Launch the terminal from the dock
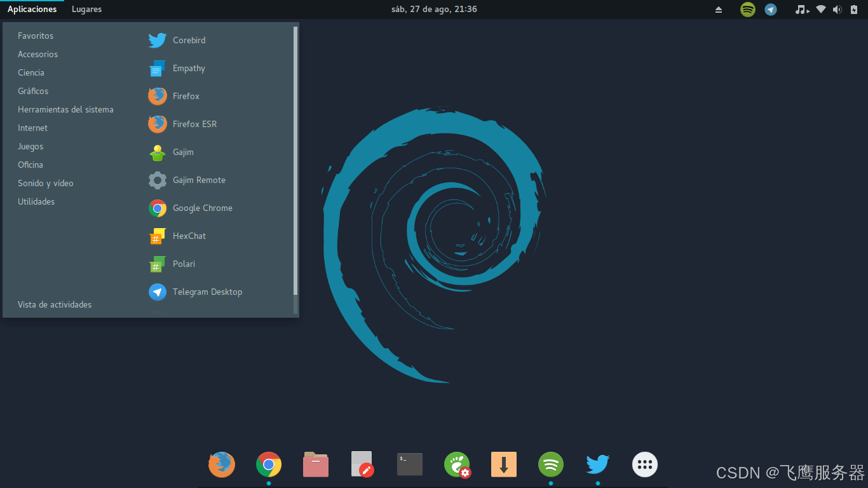The width and height of the screenshot is (868, 488). click(410, 464)
